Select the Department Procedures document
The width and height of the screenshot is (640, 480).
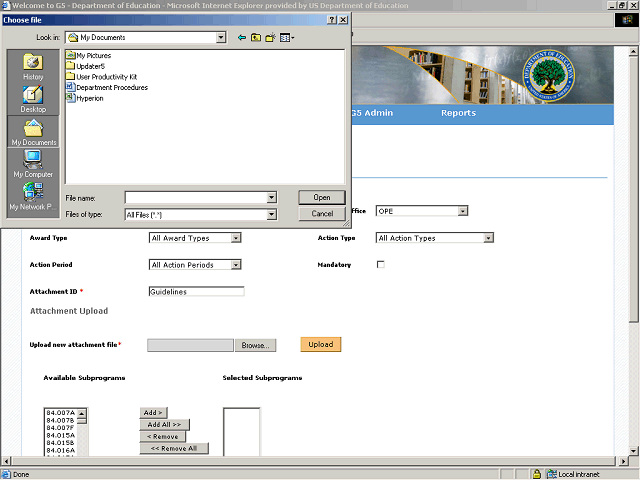(x=107, y=87)
